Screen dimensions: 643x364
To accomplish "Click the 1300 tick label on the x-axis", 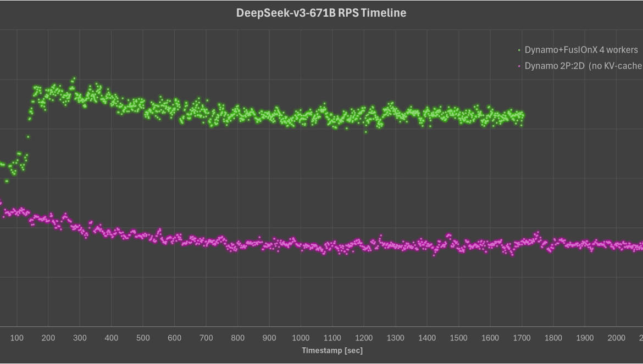I will [395, 338].
